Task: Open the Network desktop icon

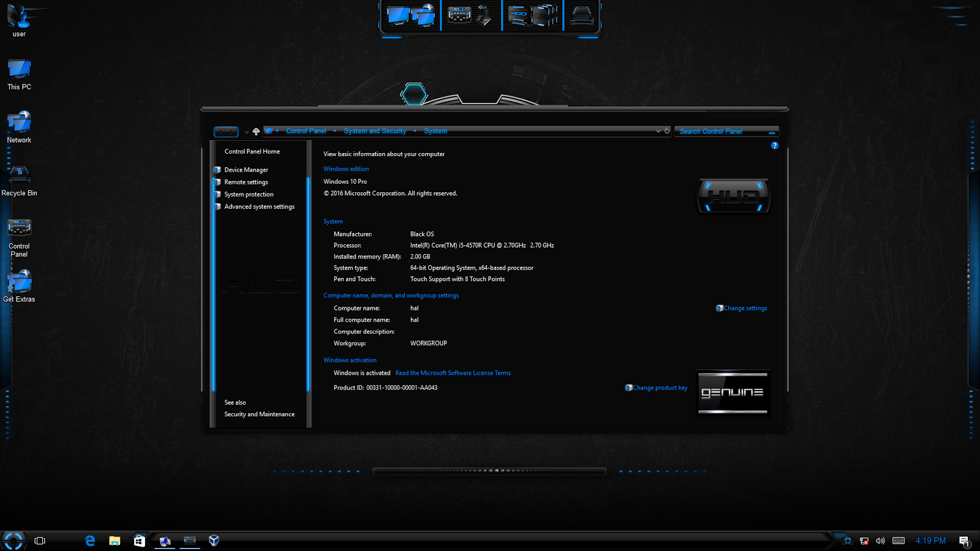Action: (19, 127)
